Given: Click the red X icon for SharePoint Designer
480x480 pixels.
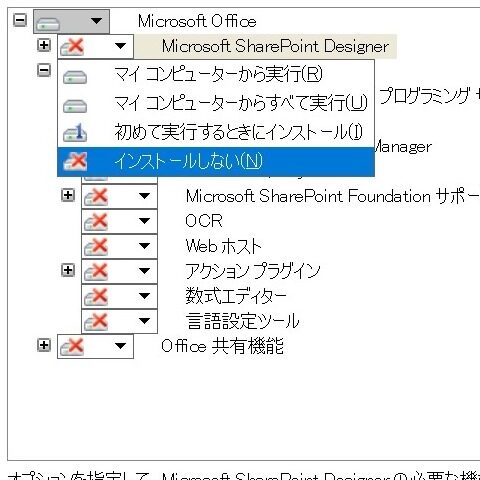Looking at the screenshot, I should (72, 46).
